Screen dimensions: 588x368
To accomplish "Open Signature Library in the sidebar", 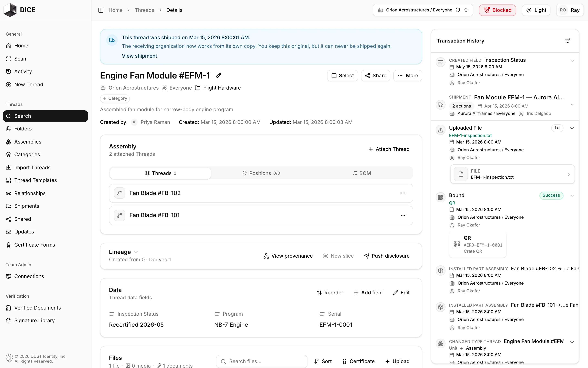I will point(46,321).
